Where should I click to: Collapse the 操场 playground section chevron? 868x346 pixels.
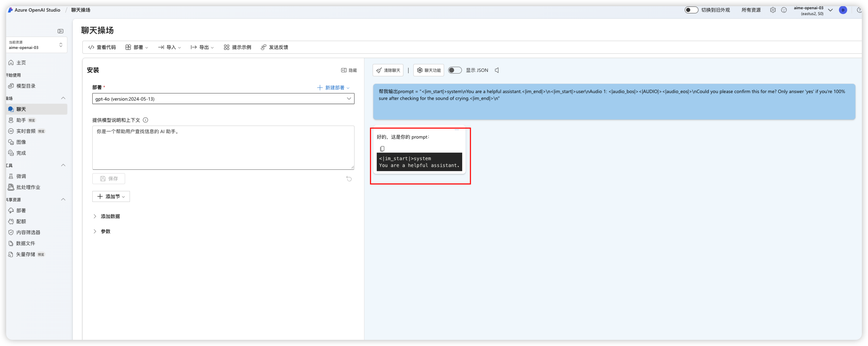[63, 98]
